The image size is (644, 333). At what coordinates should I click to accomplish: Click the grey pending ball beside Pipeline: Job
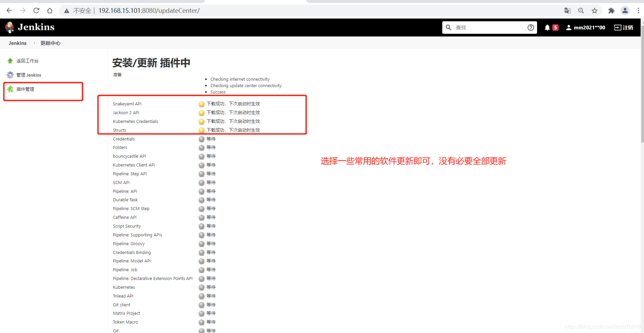point(202,270)
